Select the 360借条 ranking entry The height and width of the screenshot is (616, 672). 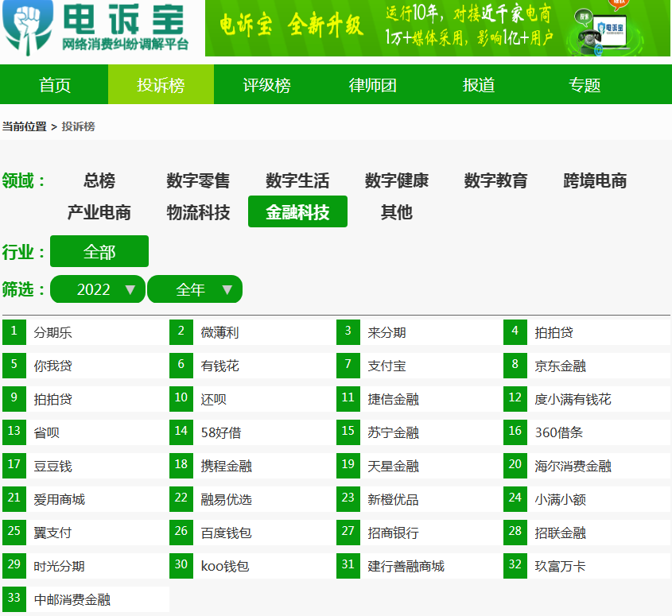(x=587, y=432)
